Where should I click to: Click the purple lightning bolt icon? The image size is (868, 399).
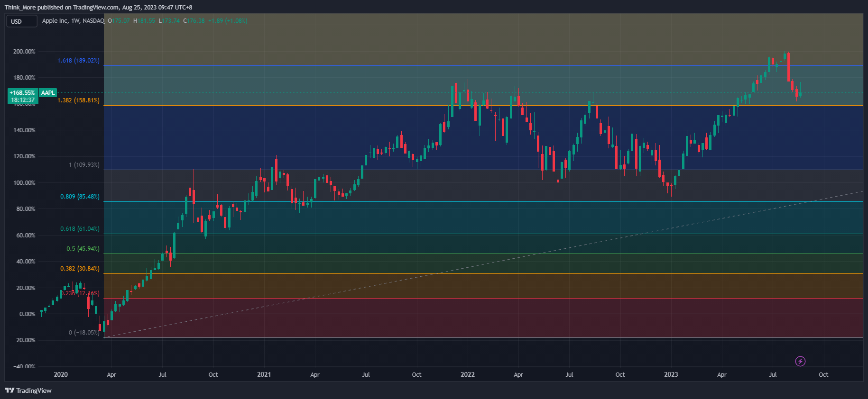800,362
